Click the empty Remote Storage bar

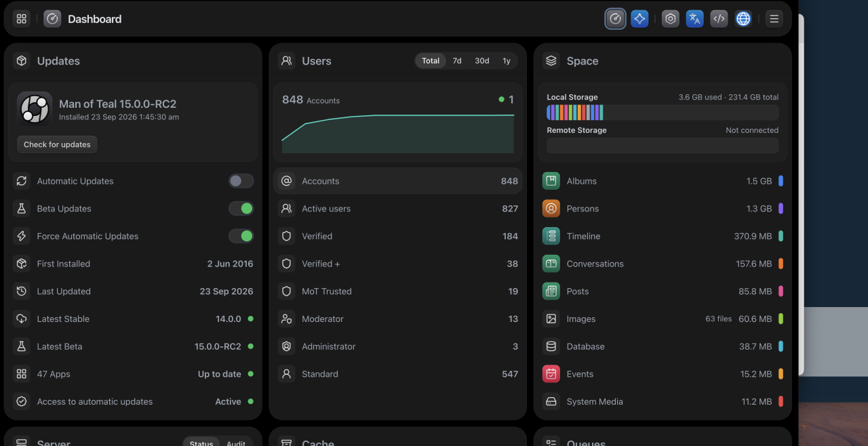(662, 145)
